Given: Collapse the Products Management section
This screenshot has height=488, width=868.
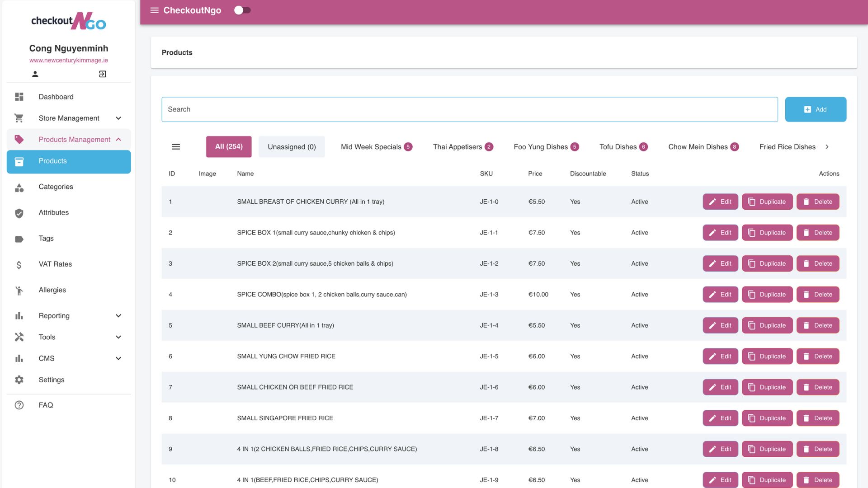Looking at the screenshot, I should point(118,140).
